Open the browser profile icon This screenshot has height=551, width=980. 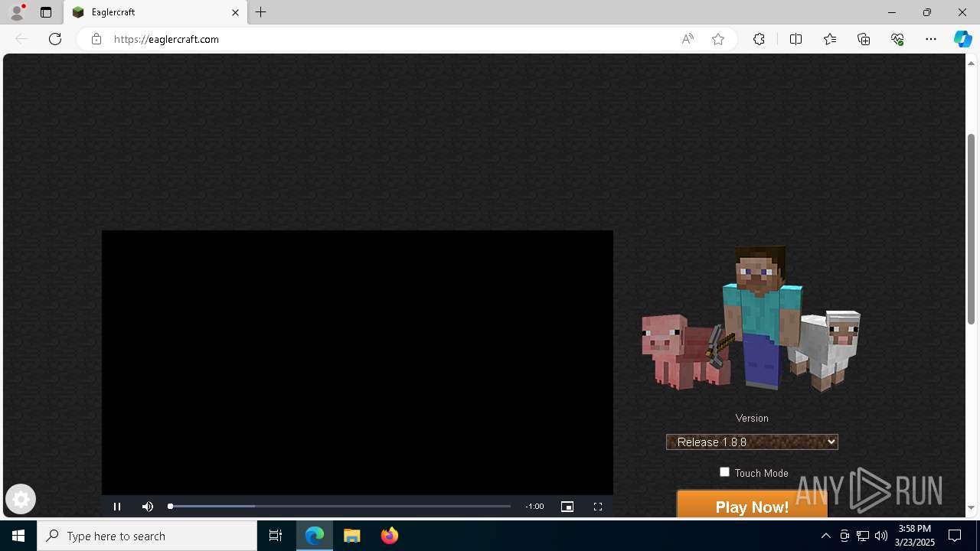(x=17, y=12)
